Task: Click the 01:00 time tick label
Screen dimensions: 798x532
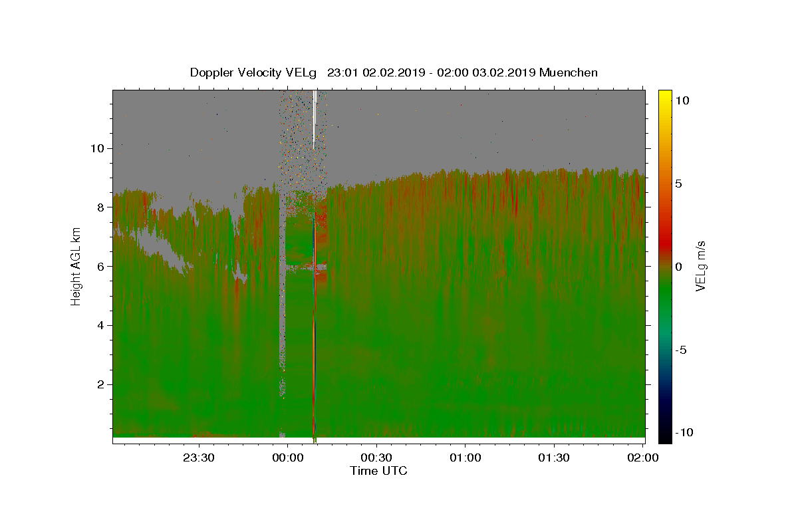Action: pos(465,458)
